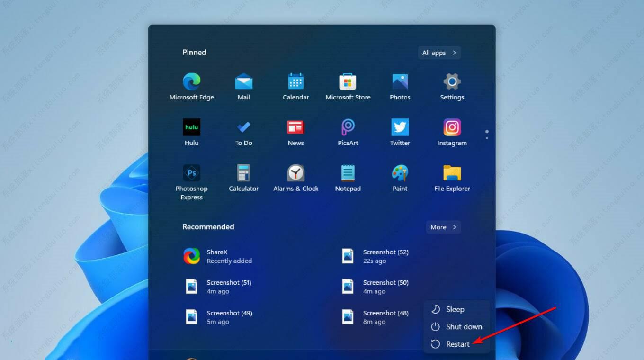Open recommended file Screenshot (52)
Image resolution: width=644 pixels, height=360 pixels.
coord(379,256)
